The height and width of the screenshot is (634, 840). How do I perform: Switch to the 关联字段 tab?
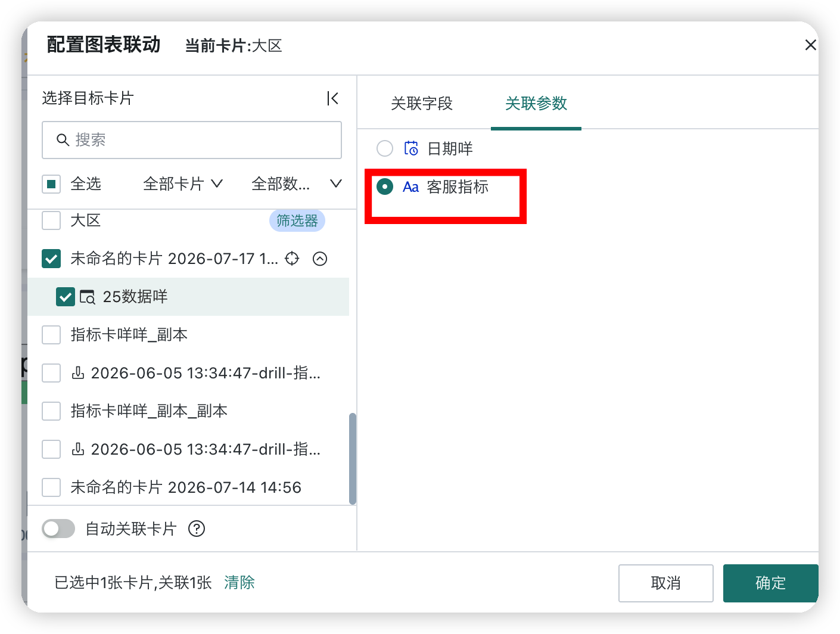(x=422, y=104)
